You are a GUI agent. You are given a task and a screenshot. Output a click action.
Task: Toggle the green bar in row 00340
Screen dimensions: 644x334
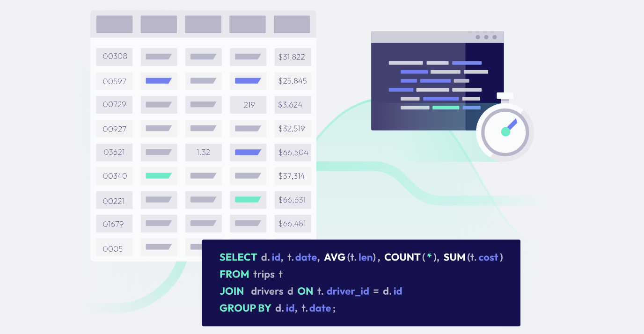click(x=159, y=175)
